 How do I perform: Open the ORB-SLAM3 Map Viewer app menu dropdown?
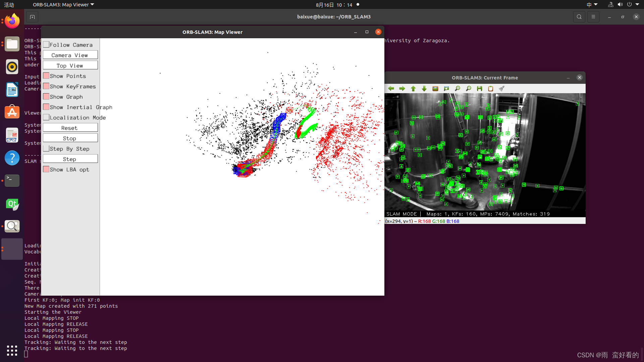tap(63, 5)
